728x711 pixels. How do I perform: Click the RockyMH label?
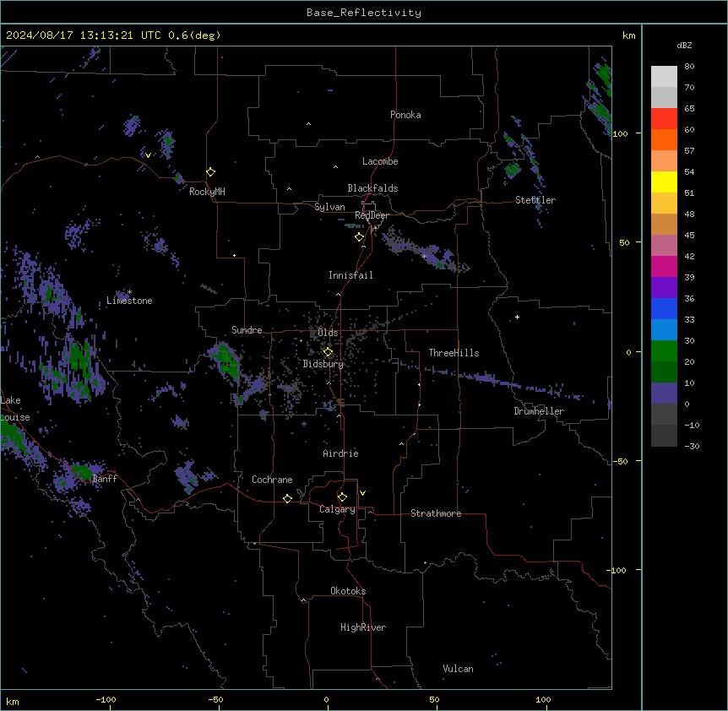(x=207, y=192)
